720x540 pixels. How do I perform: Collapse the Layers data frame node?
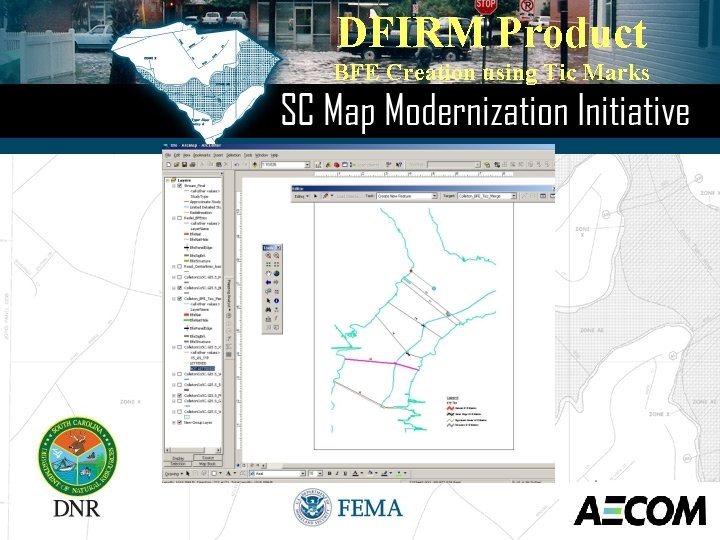pyautogui.click(x=169, y=180)
